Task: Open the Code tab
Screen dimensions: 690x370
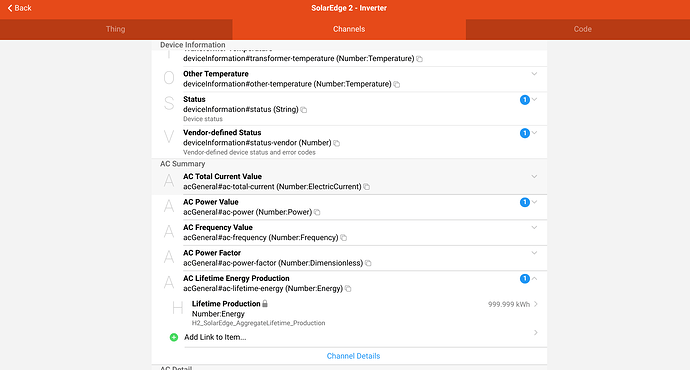Action: [x=582, y=29]
